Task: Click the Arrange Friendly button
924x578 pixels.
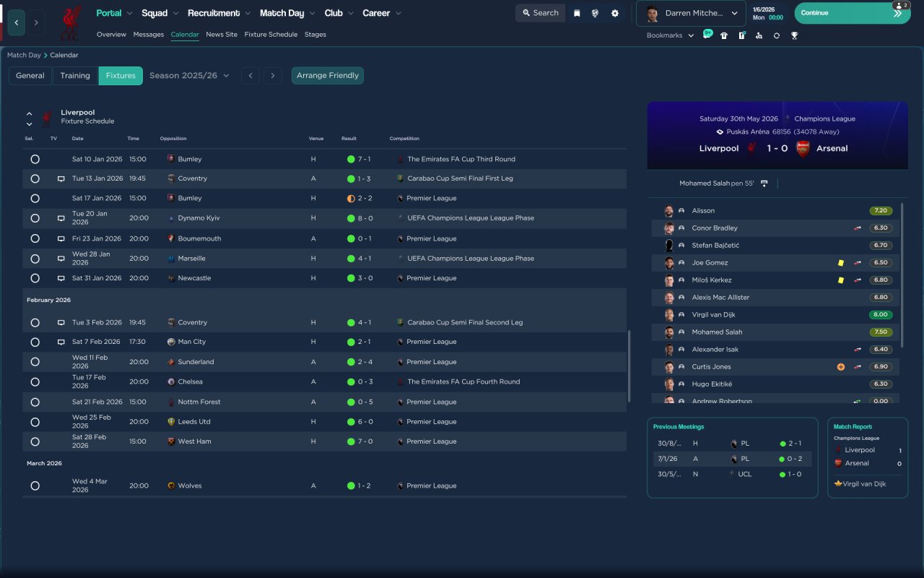Action: click(328, 75)
